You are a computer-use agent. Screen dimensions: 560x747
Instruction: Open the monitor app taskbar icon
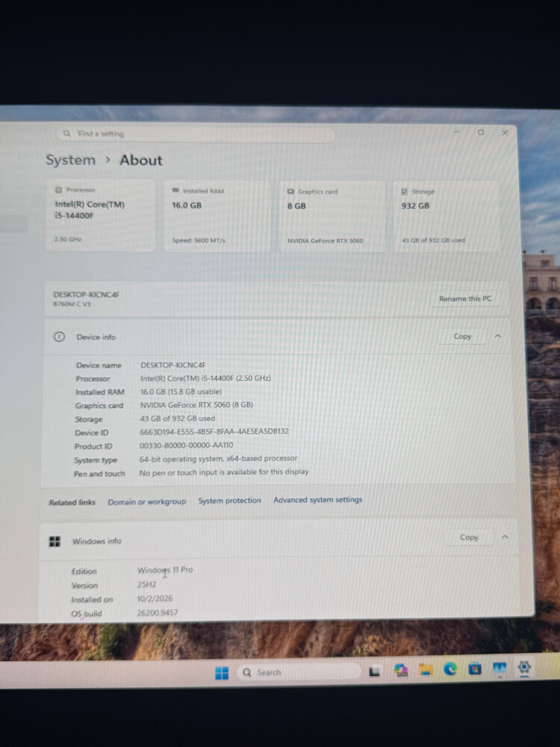(x=500, y=669)
